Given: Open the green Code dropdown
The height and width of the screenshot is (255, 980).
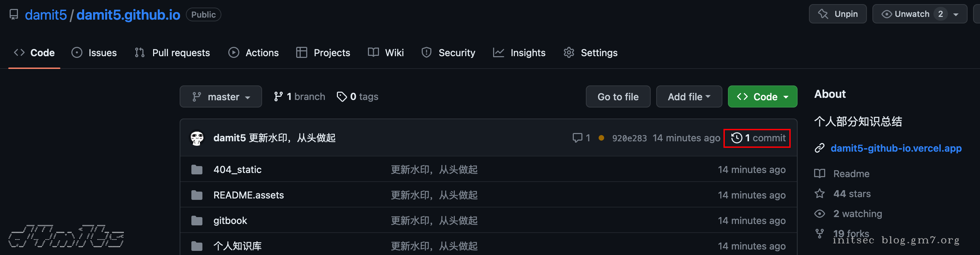Looking at the screenshot, I should tap(762, 96).
